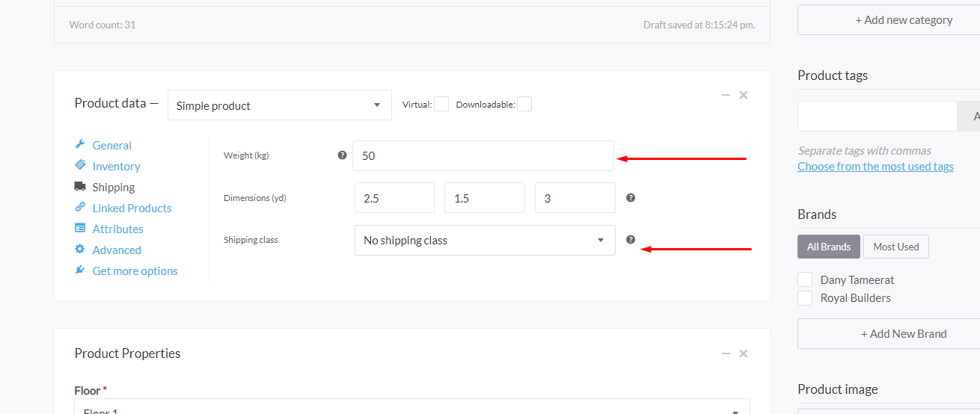The width and height of the screenshot is (980, 414).
Task: Open the Inventory tab
Action: (116, 167)
